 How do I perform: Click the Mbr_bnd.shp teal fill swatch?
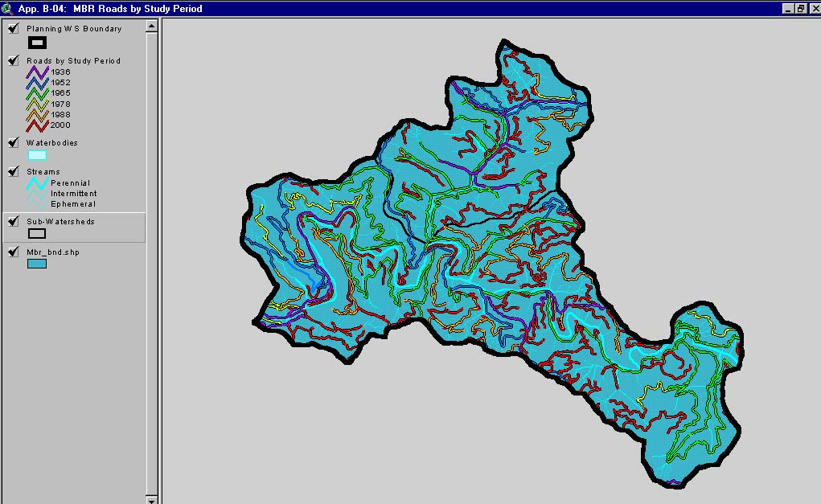(37, 264)
